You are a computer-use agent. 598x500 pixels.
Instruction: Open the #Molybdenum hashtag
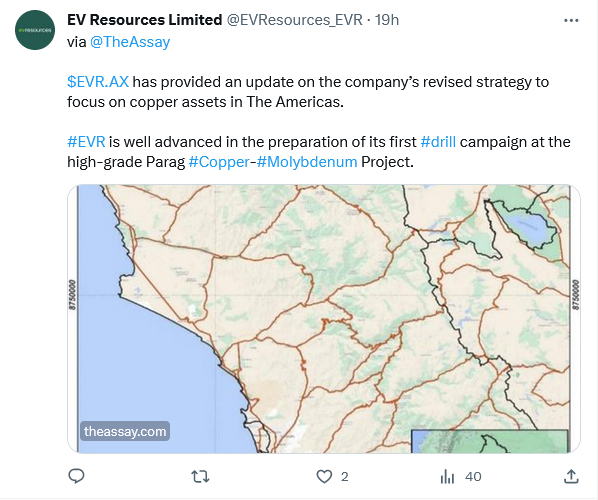click(307, 162)
